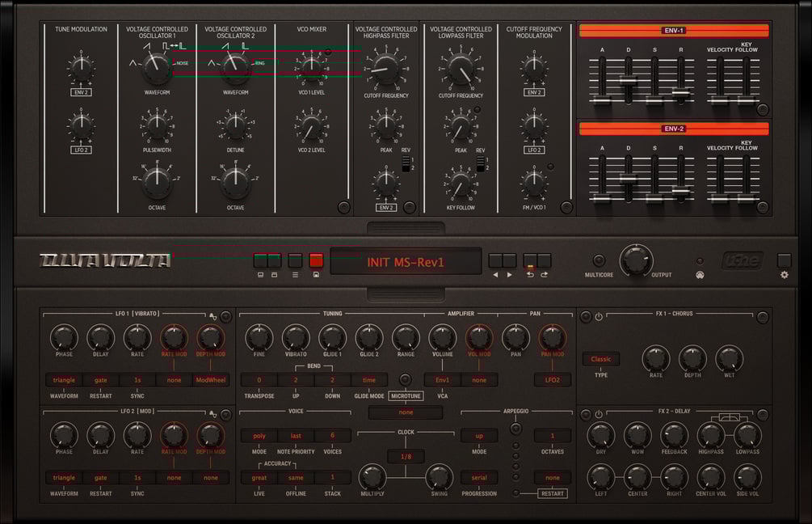Click the Tune Modulation LFO 2 source label
Screen dimensions: 812x524
(81, 150)
